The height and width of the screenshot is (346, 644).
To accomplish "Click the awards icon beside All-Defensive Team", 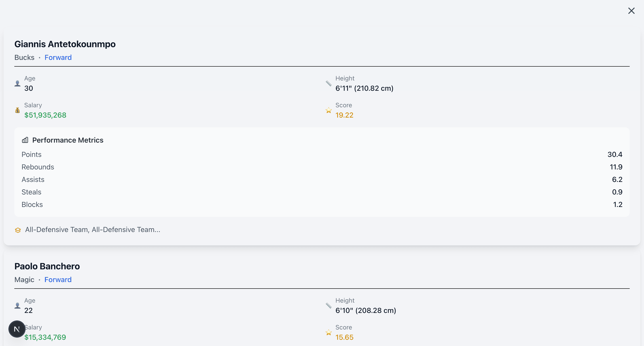I will tap(18, 230).
